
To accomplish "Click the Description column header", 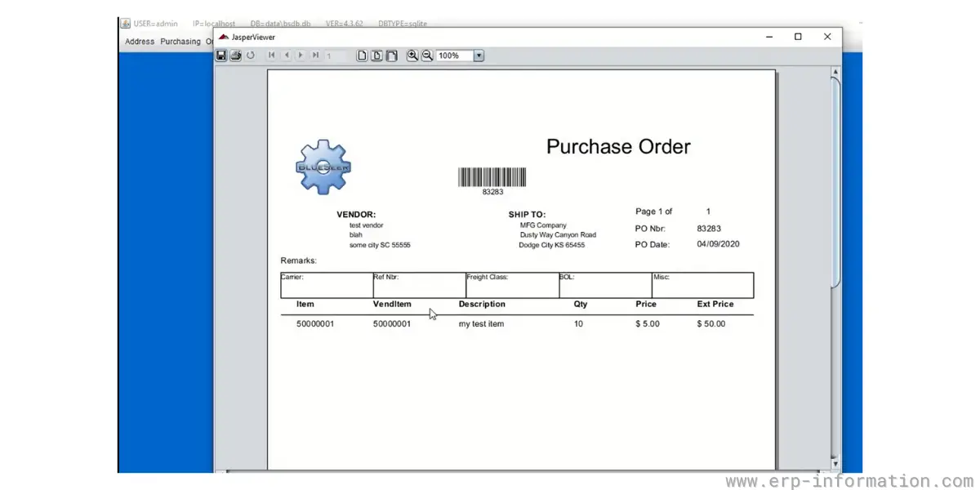I will coord(482,304).
